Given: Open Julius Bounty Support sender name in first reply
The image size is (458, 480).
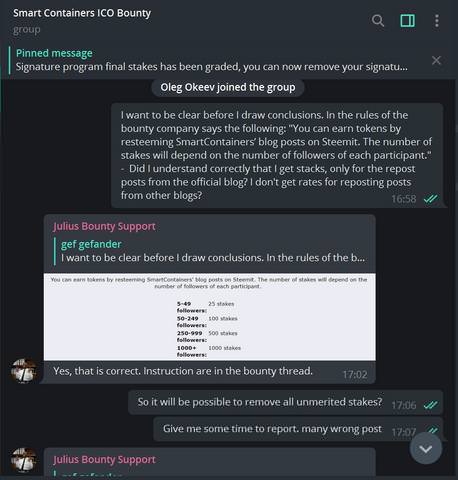Looking at the screenshot, I should point(104,226).
